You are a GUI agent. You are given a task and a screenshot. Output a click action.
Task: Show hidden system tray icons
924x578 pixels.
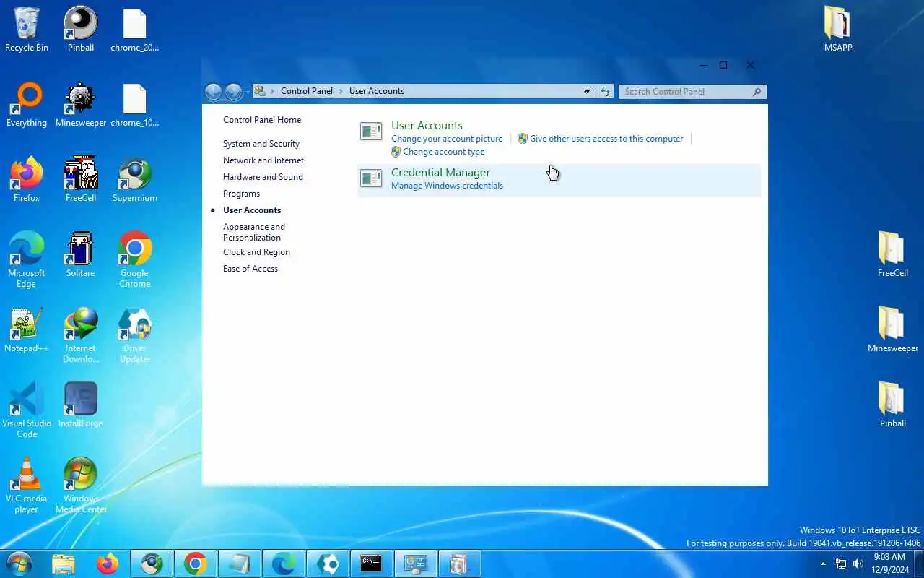[x=823, y=564]
